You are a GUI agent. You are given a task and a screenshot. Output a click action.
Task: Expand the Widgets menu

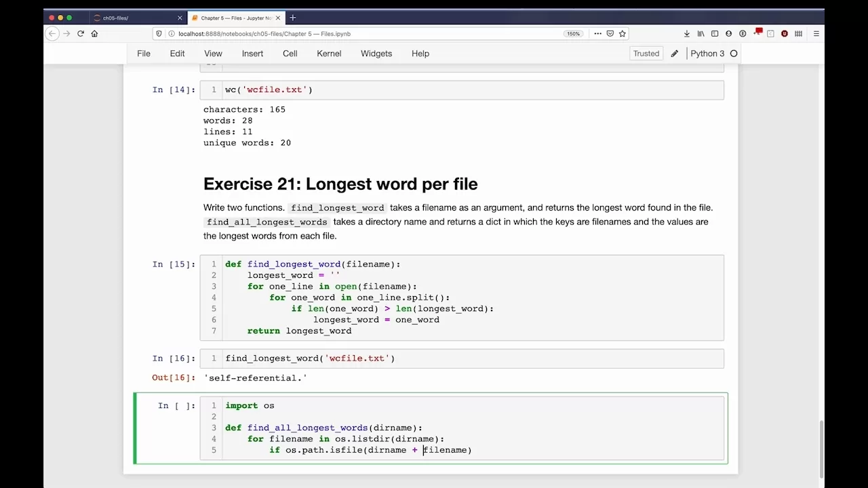pyautogui.click(x=376, y=54)
